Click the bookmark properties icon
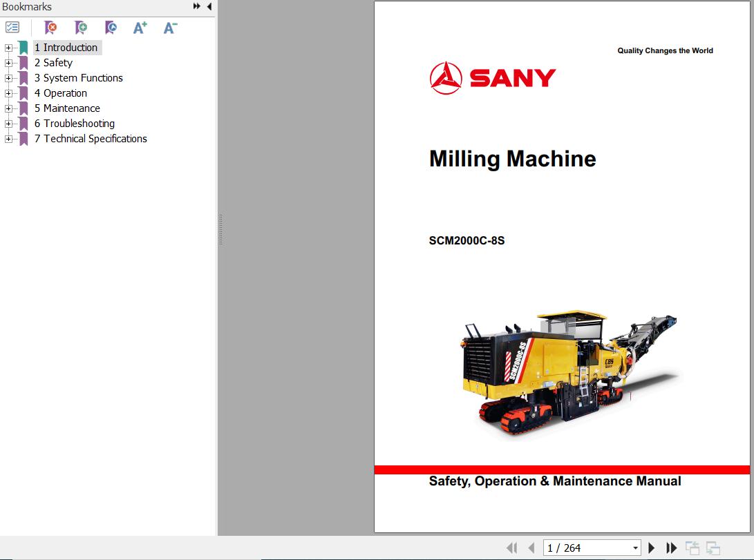This screenshot has height=560, width=754. point(111,28)
